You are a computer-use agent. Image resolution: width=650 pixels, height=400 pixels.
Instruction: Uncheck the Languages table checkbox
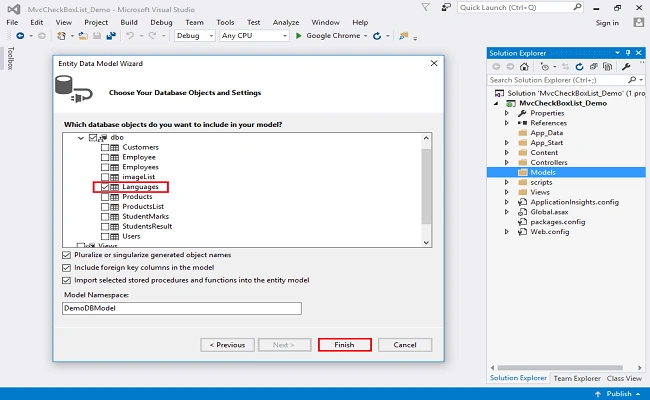tap(105, 187)
